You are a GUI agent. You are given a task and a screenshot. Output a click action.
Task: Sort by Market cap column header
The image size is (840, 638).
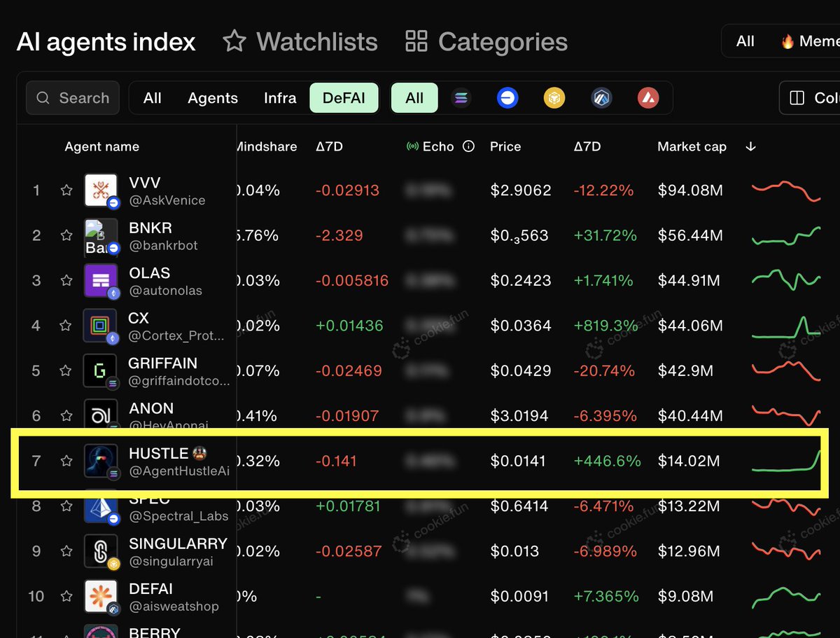point(692,146)
